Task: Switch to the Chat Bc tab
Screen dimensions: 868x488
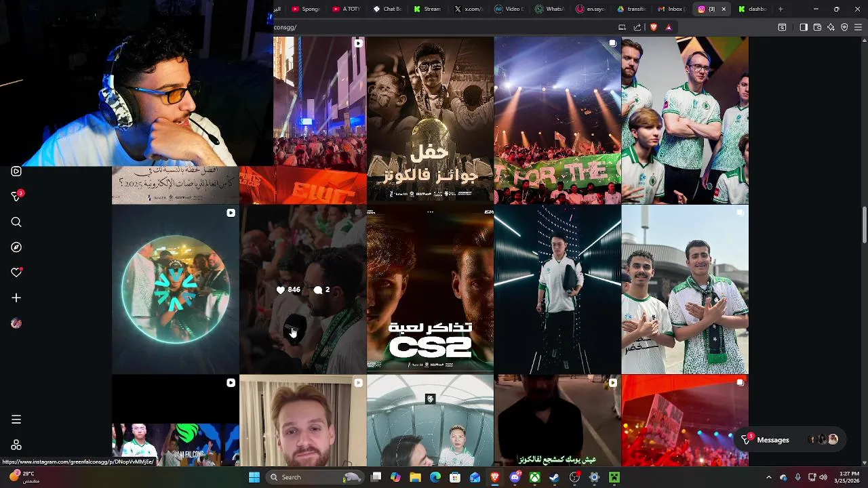Action: (388, 9)
